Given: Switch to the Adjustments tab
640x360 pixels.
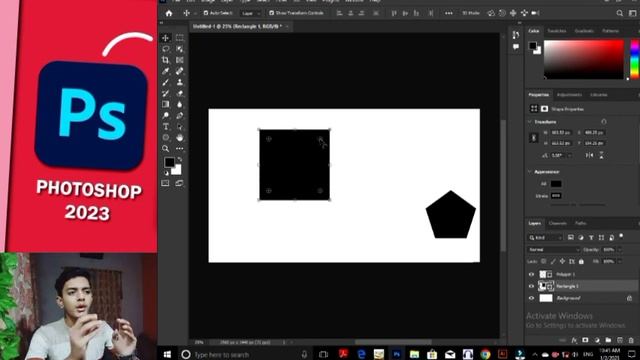Looking at the screenshot, I should tap(569, 95).
